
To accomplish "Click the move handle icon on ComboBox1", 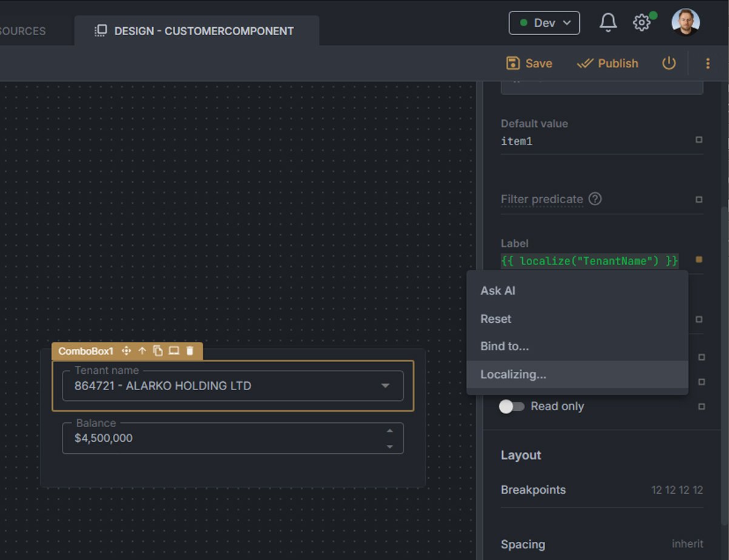I will click(126, 351).
